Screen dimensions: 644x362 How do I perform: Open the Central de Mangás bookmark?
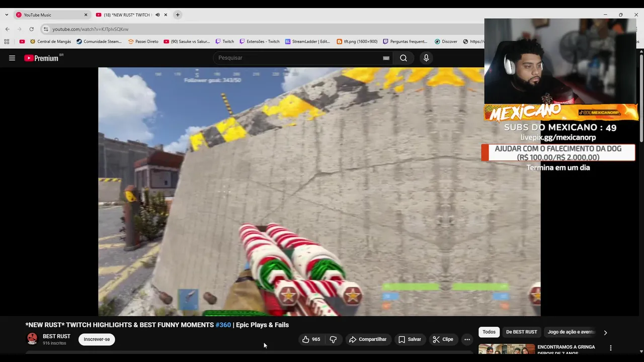(50, 42)
